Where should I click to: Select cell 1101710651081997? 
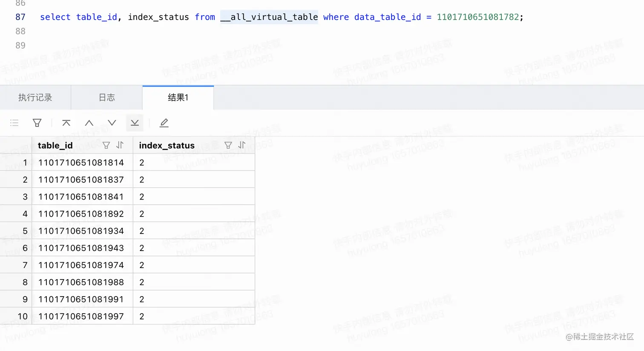[x=82, y=316]
